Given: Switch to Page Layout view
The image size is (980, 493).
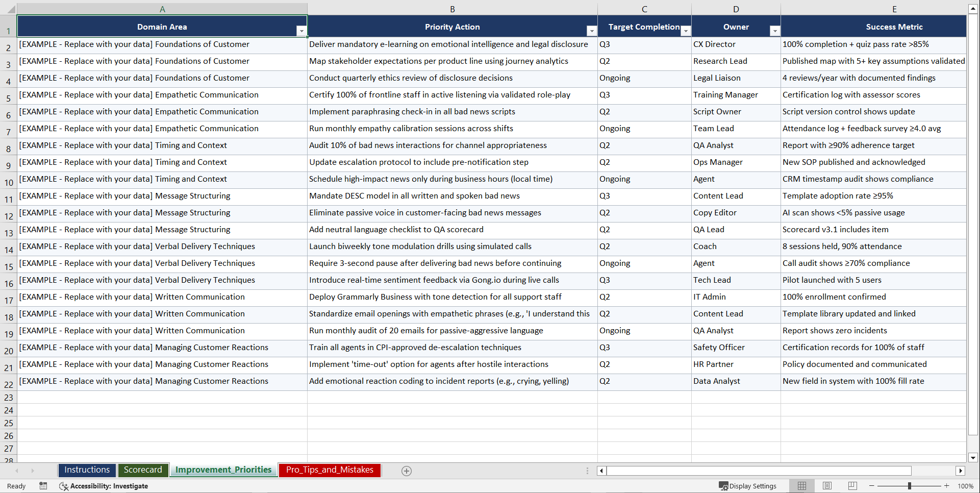Looking at the screenshot, I should tap(827, 486).
